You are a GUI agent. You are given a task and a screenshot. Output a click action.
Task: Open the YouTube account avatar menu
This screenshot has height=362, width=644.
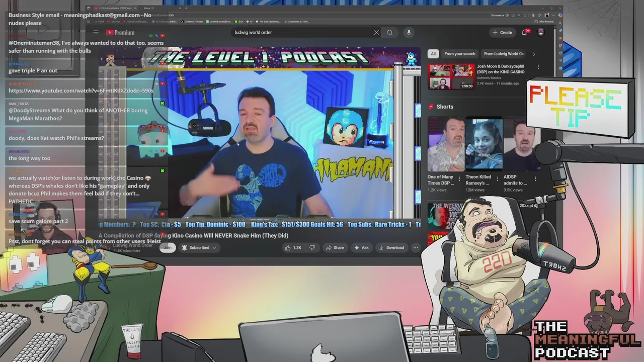click(540, 32)
